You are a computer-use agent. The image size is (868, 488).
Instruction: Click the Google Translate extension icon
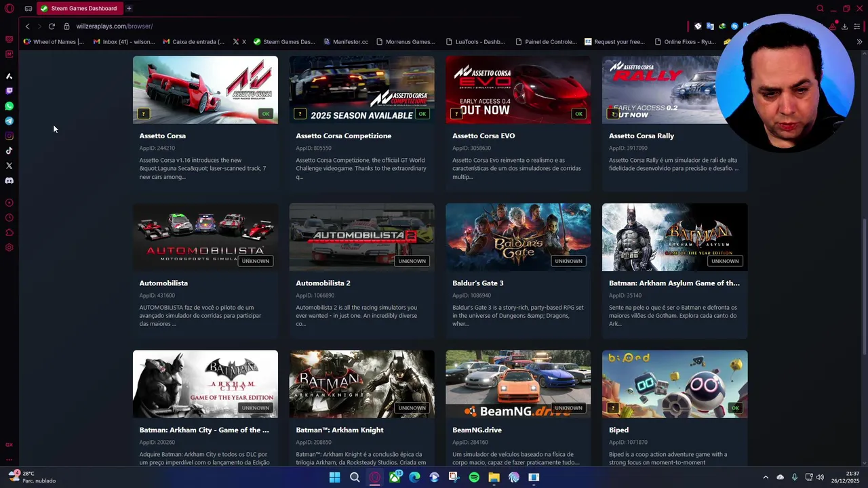point(710,26)
